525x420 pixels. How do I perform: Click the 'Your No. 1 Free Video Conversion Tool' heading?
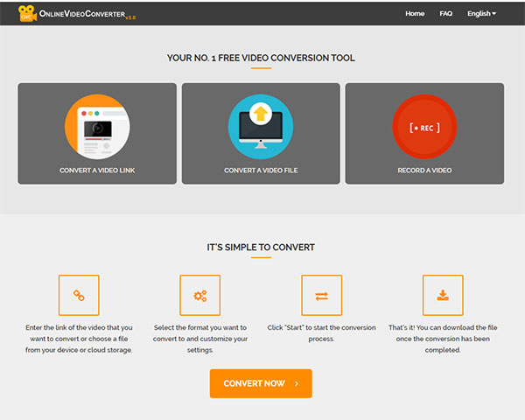pyautogui.click(x=261, y=58)
